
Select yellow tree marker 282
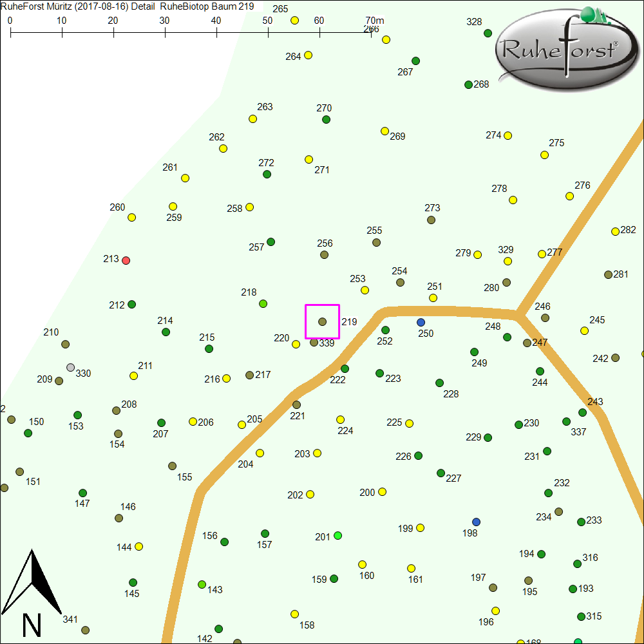(x=615, y=232)
